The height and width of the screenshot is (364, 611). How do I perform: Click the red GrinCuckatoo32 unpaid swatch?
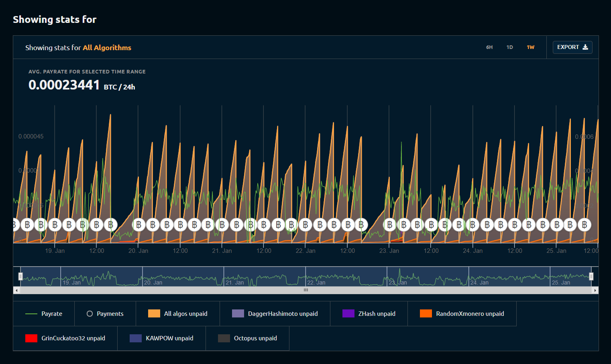[31, 338]
